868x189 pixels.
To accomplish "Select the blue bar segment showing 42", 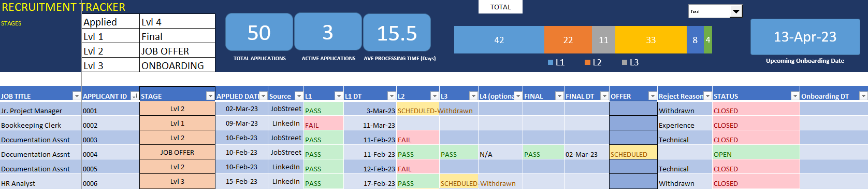I will (x=499, y=40).
